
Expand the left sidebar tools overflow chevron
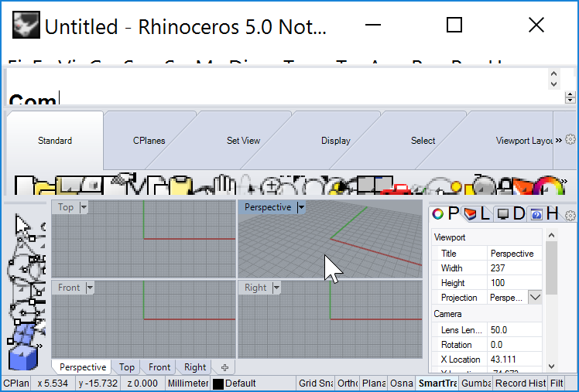tap(39, 346)
